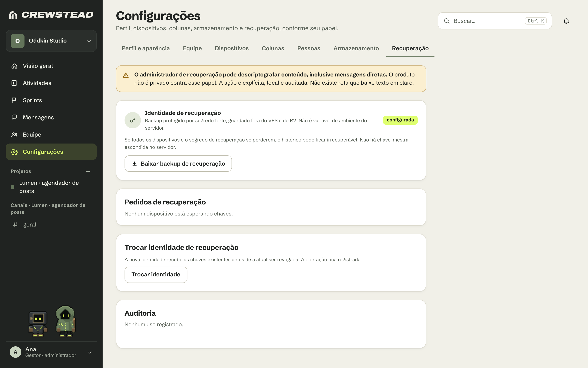Click Baixar backup de recuperação button
588x368 pixels.
178,164
